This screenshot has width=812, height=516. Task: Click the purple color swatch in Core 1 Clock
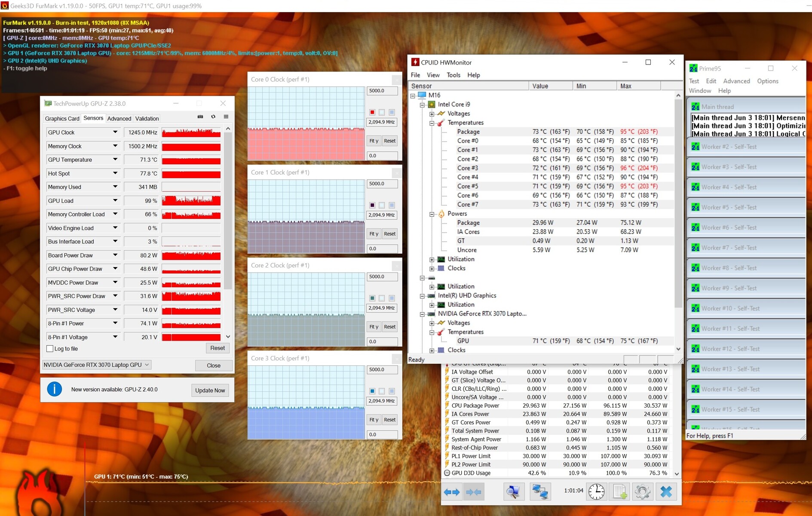click(x=372, y=205)
